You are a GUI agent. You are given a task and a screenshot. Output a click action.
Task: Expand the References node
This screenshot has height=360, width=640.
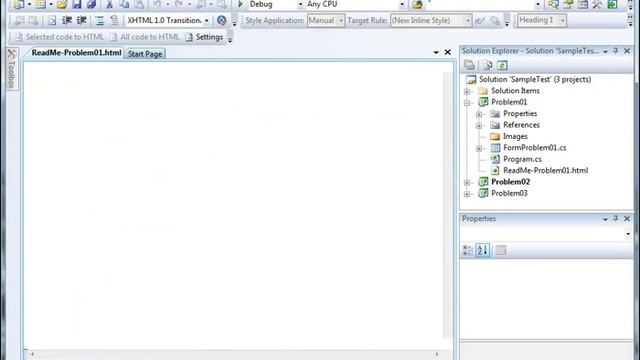point(479,125)
